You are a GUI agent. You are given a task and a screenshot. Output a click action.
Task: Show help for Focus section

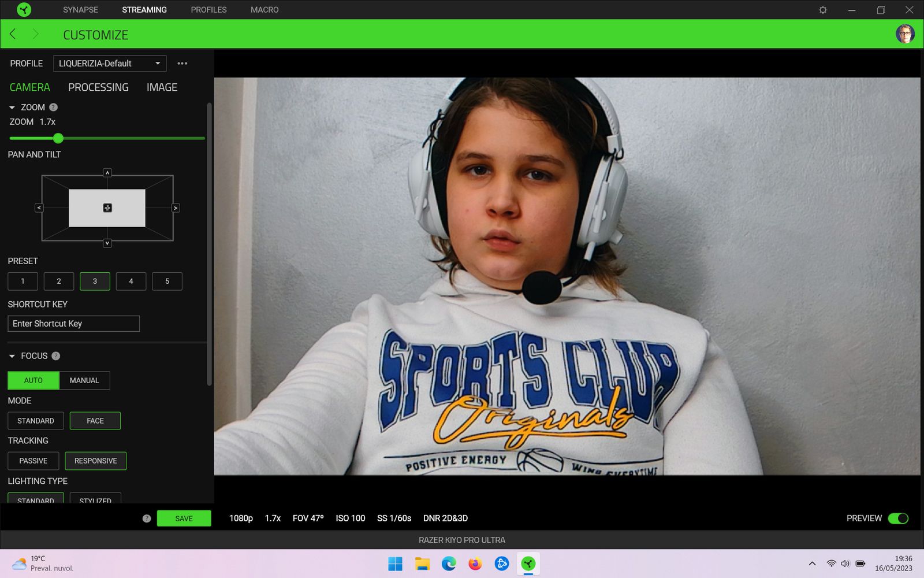(55, 356)
